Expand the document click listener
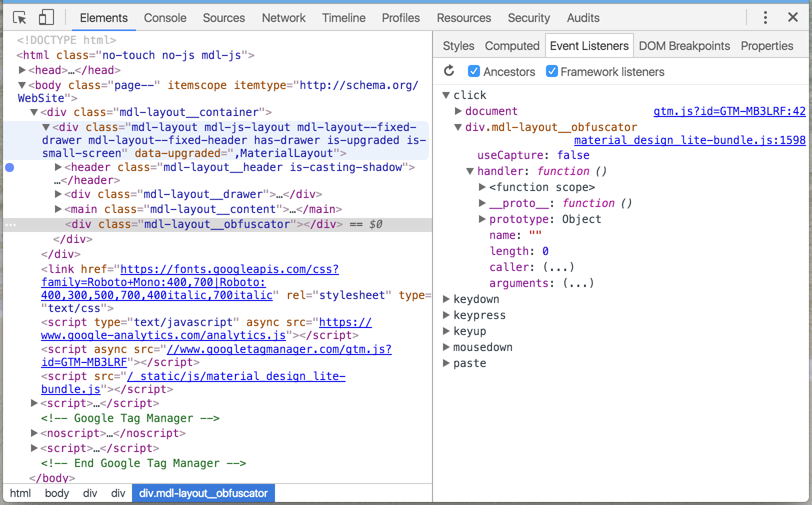The width and height of the screenshot is (812, 505). [x=458, y=111]
